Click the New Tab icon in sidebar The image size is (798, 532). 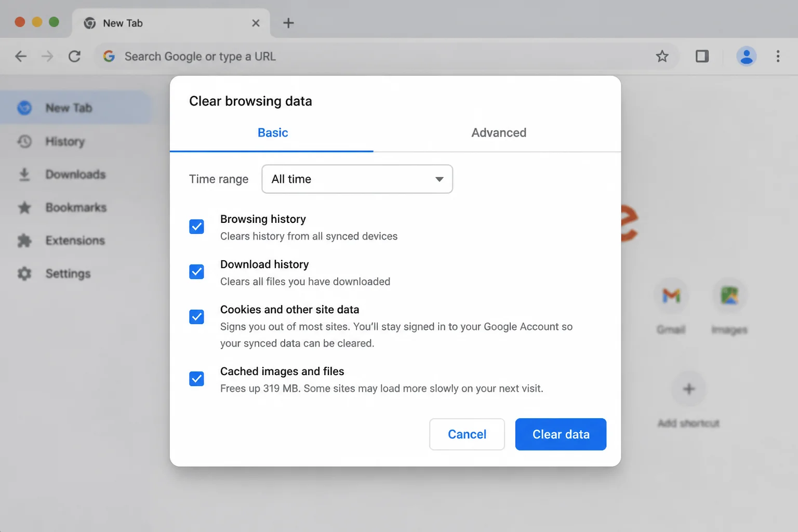coord(24,108)
